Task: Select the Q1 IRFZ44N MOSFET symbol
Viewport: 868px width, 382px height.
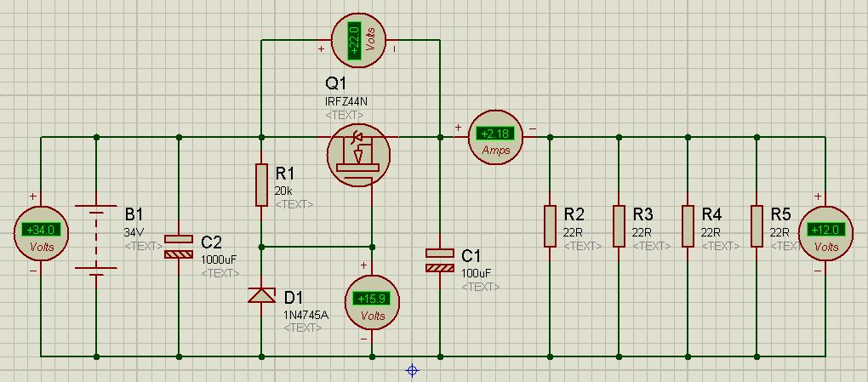Action: pos(358,153)
